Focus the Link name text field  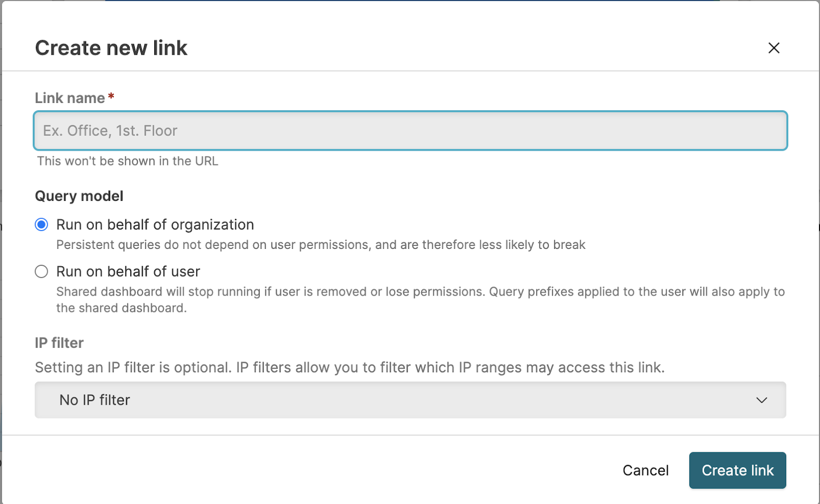[410, 131]
